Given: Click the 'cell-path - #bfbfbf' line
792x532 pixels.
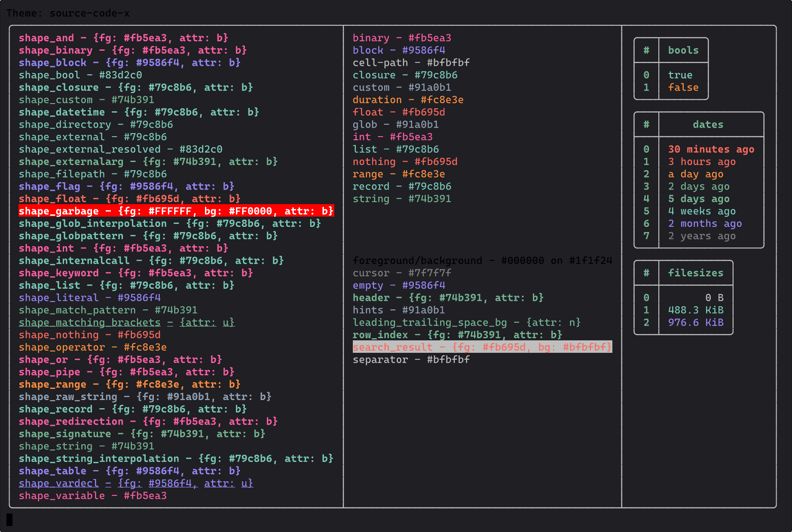Looking at the screenshot, I should point(411,63).
